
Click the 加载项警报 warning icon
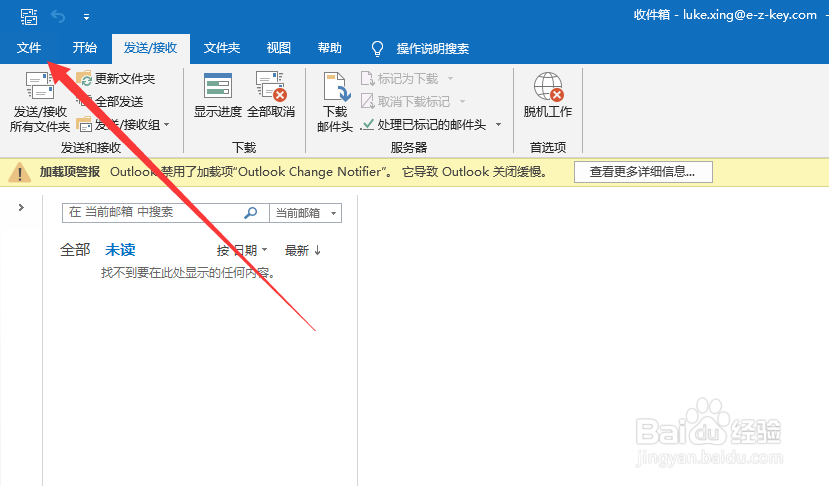[x=20, y=172]
